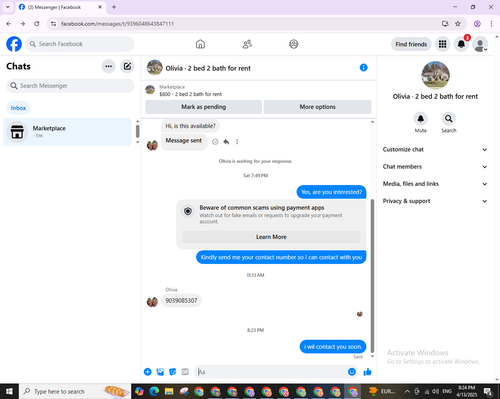Expand Media, files and links section
500x399 pixels.
(435, 184)
